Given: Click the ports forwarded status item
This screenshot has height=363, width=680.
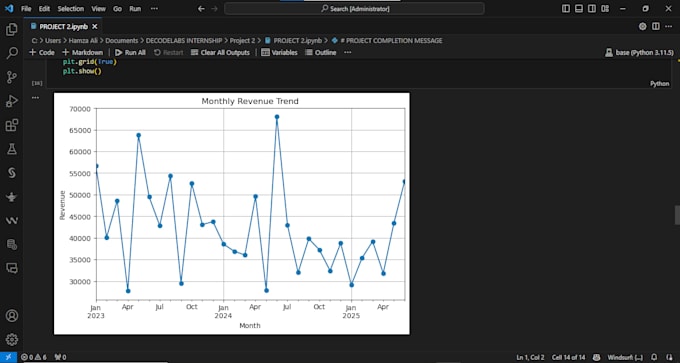Looking at the screenshot, I should 61,357.
